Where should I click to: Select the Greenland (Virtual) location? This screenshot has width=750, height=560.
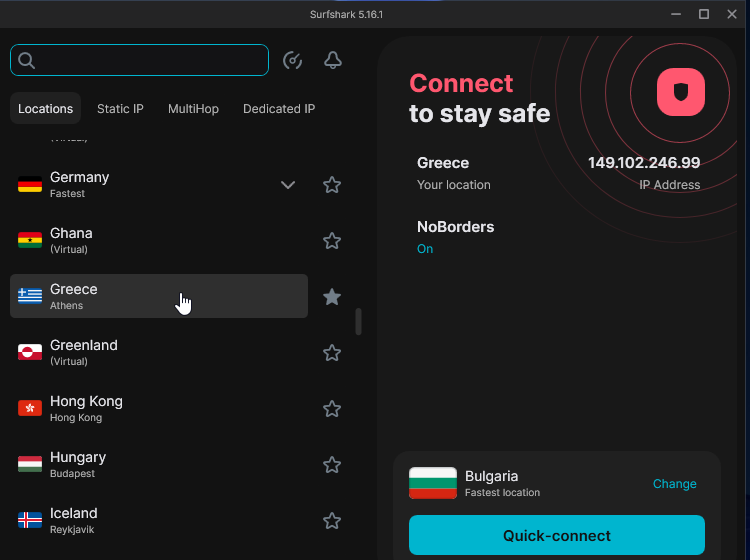click(159, 352)
